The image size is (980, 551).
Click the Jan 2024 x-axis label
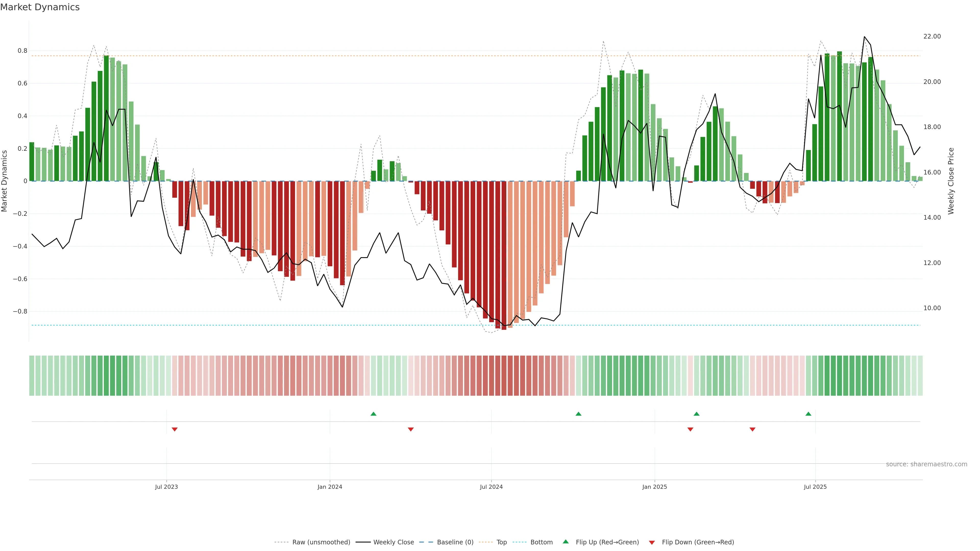coord(330,487)
